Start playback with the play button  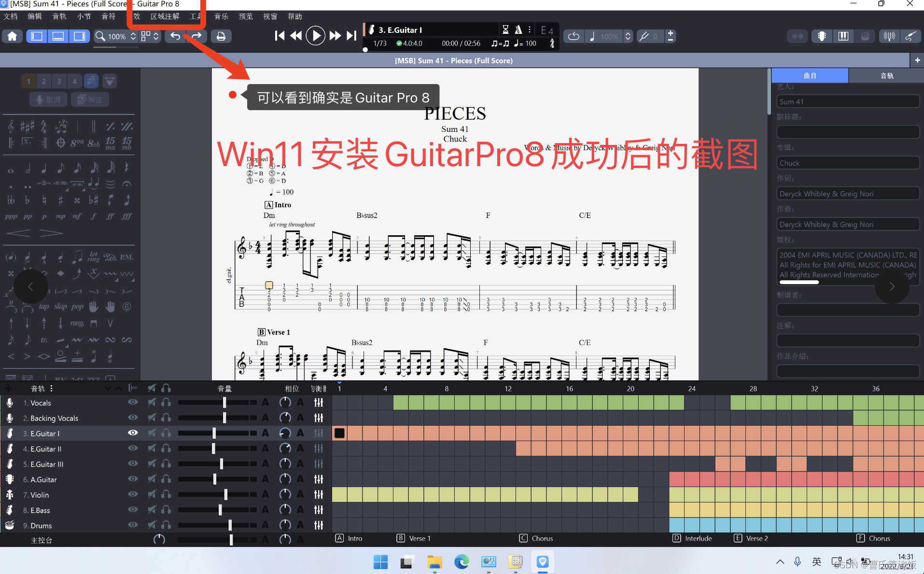coord(315,36)
